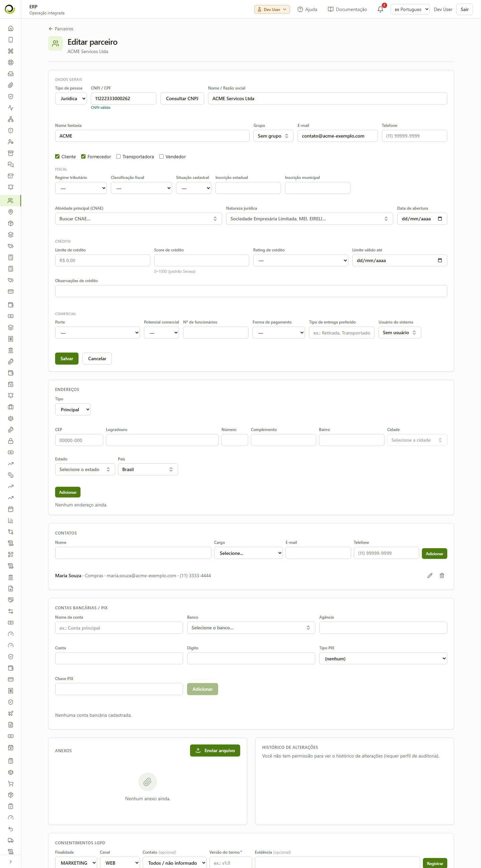Edit the Maria Souza contact with the pencil icon
The image size is (481, 868).
tap(430, 576)
